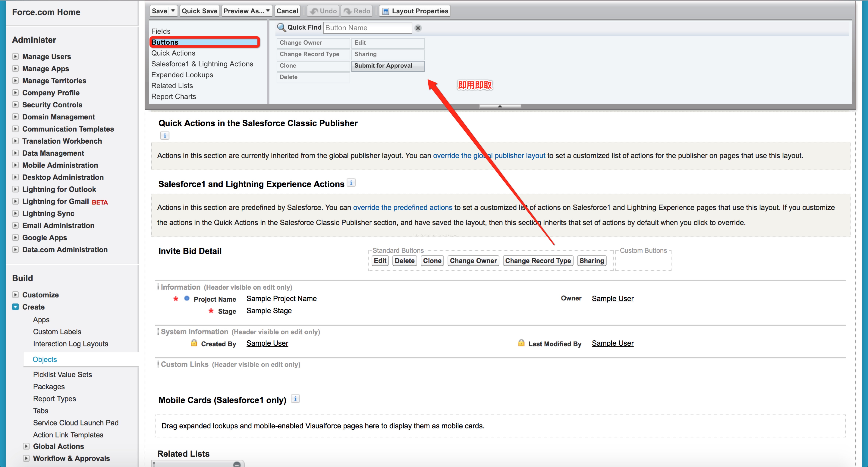Click the Redo arrow button

point(357,11)
